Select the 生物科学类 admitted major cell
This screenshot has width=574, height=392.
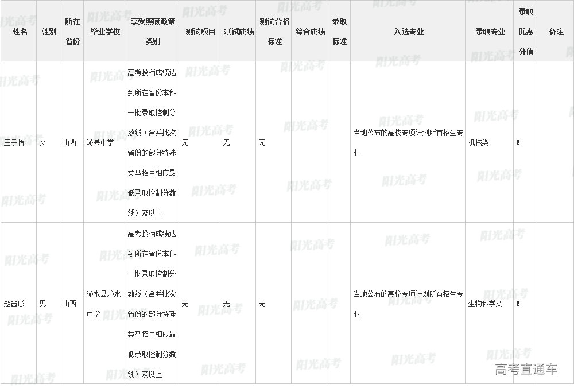[x=486, y=304]
